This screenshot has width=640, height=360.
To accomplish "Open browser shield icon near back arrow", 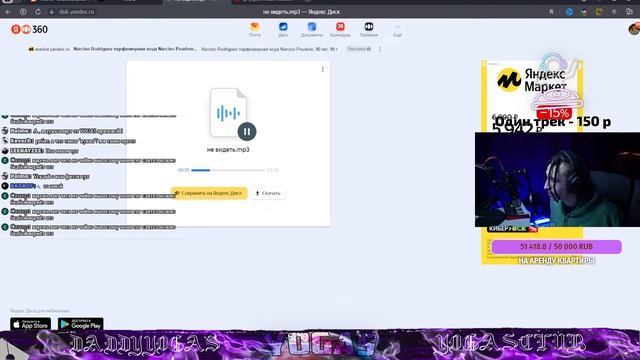I will click(x=23, y=12).
